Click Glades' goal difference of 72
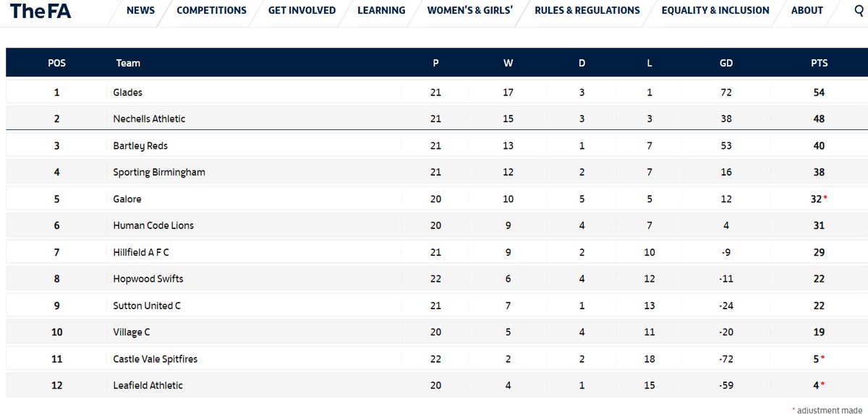The width and height of the screenshot is (868, 414). coord(726,92)
